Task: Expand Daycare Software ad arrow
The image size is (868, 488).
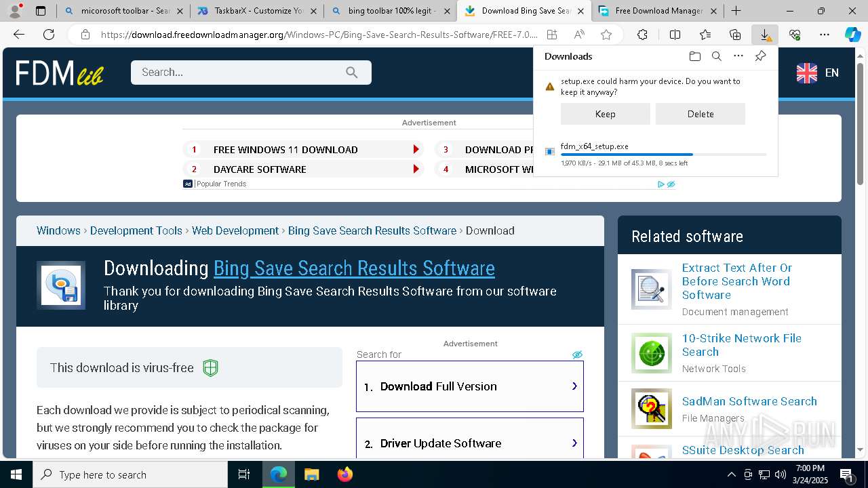Action: (x=416, y=169)
